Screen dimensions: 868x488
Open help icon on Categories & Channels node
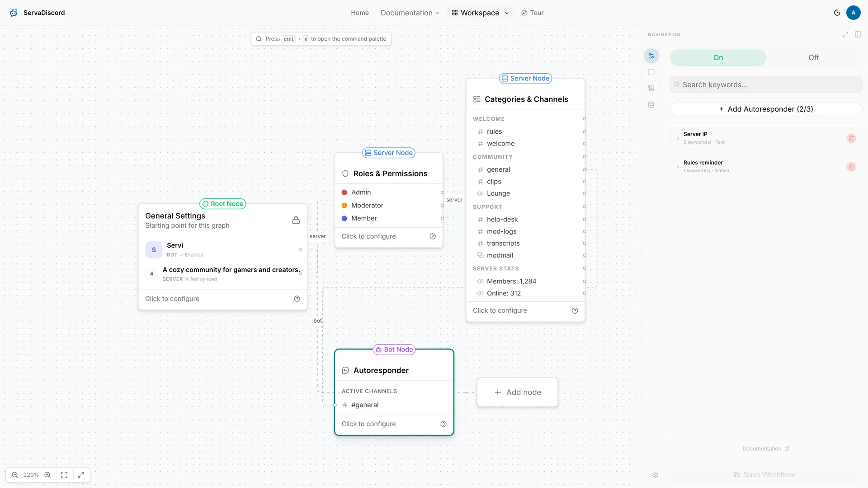point(575,310)
